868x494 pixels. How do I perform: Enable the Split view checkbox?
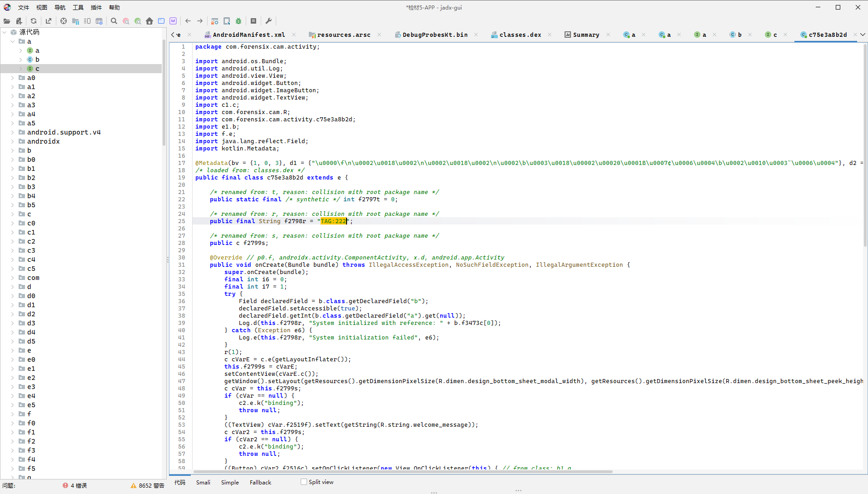(x=304, y=482)
